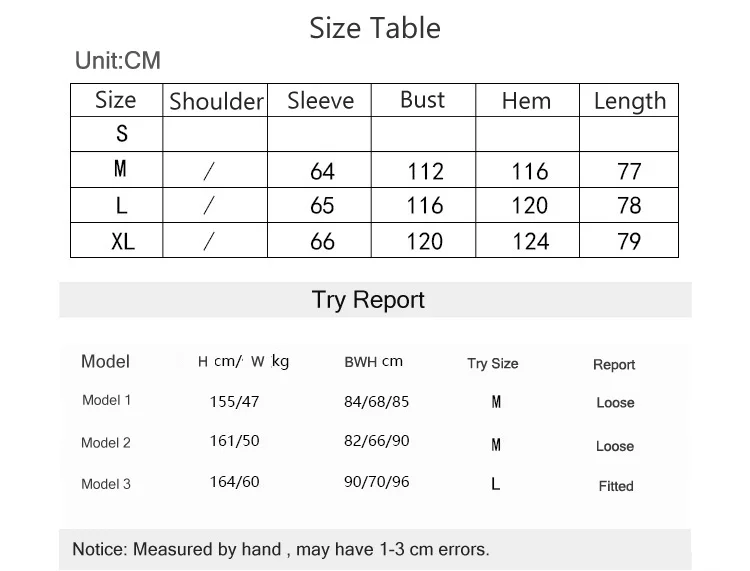This screenshot has height=571, width=750.
Task: Select the XL size row label
Action: [x=123, y=241]
